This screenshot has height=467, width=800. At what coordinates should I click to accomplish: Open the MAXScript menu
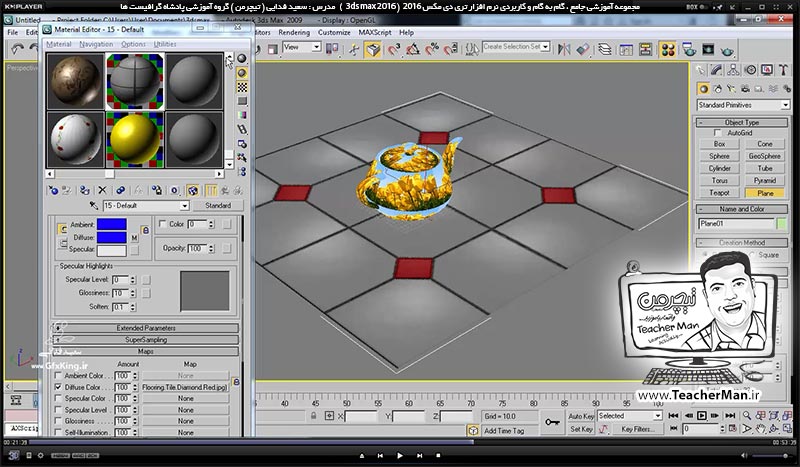pos(374,32)
